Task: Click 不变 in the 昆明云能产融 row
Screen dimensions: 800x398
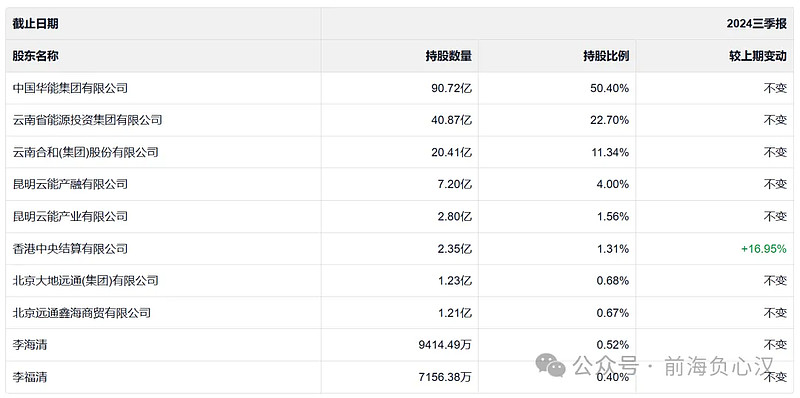Action: (776, 184)
